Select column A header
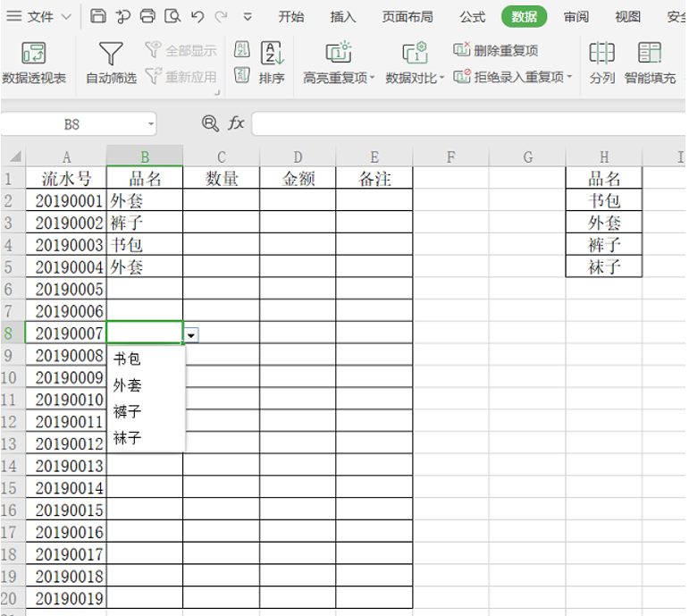Screen dimensions: 689x616 (66, 156)
